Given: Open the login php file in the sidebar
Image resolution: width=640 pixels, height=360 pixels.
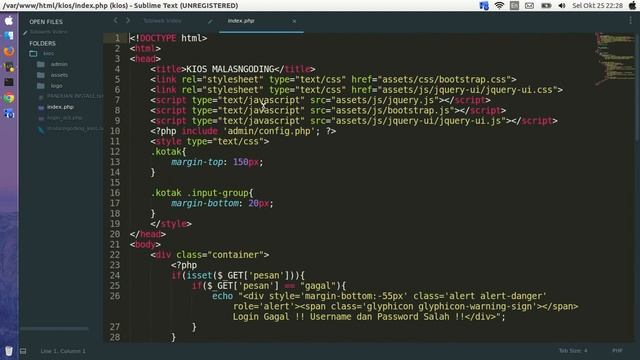Looking at the screenshot, I should pos(64,118).
